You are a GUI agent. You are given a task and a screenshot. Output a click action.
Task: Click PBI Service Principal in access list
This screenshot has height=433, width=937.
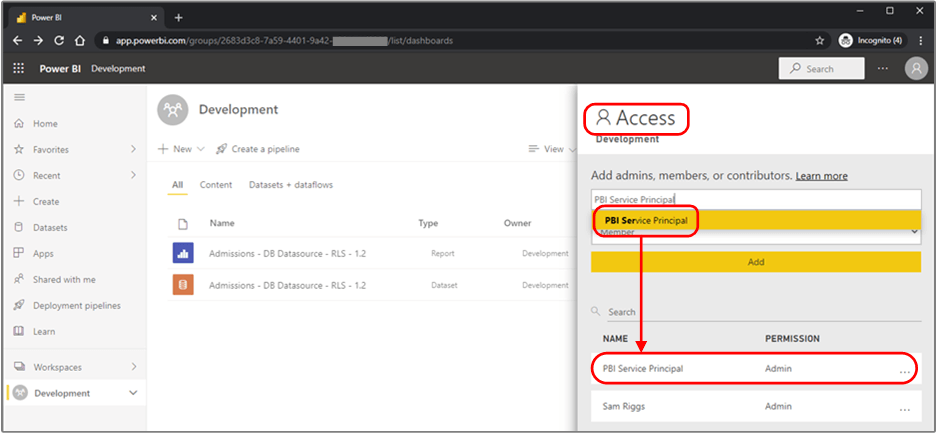tap(643, 368)
